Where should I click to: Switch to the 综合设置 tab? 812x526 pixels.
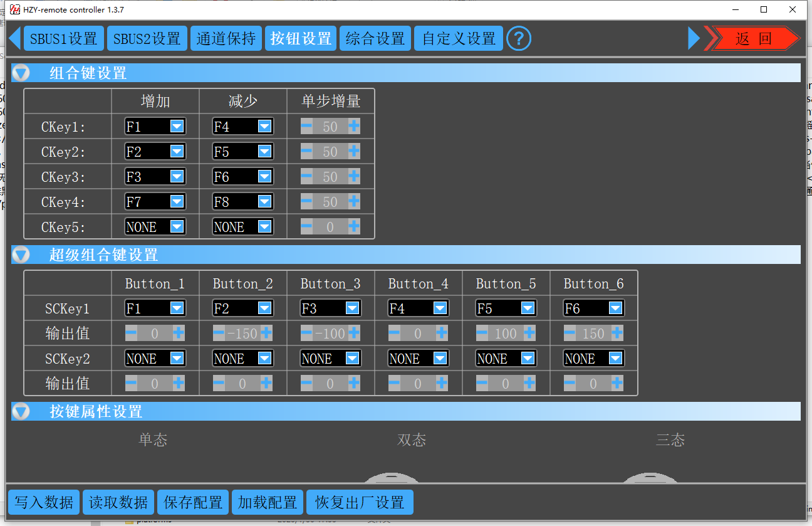tap(375, 39)
